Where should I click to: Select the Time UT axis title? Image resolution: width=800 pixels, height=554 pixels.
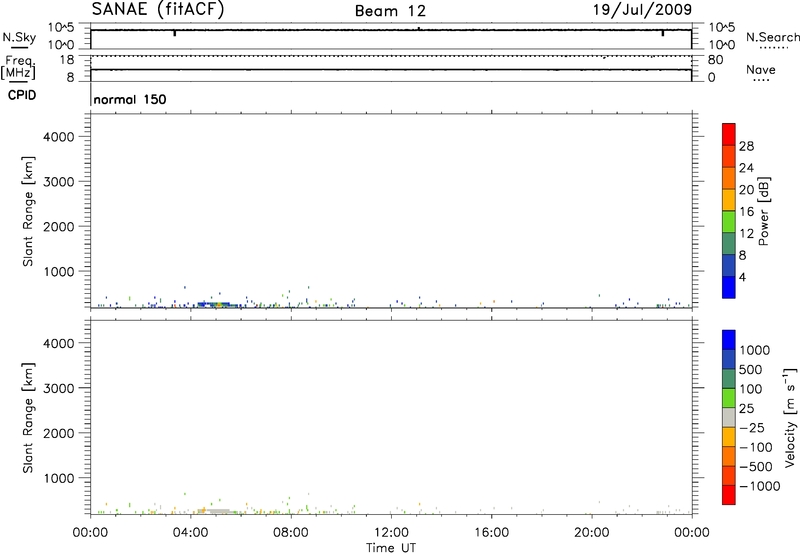point(391,548)
